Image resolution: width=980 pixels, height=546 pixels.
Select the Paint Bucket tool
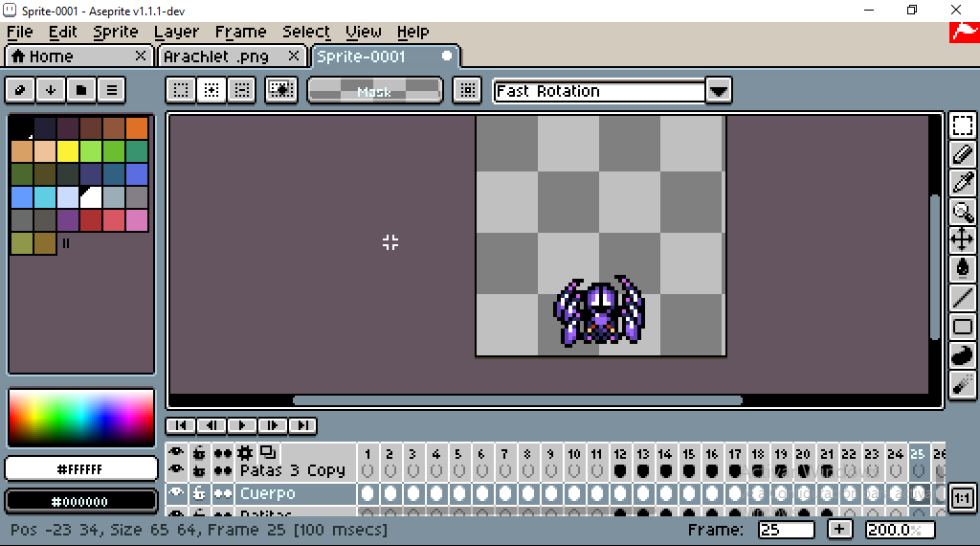963,268
